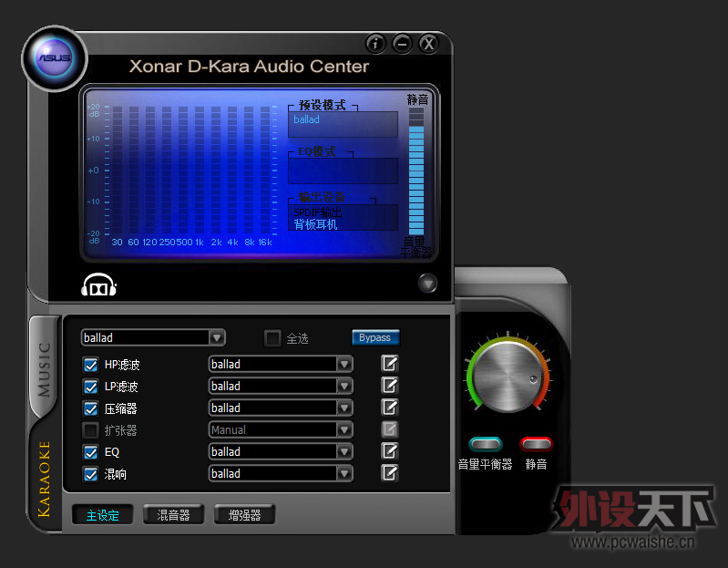Switch to the MUSIC side tab
728x568 pixels.
[44, 368]
